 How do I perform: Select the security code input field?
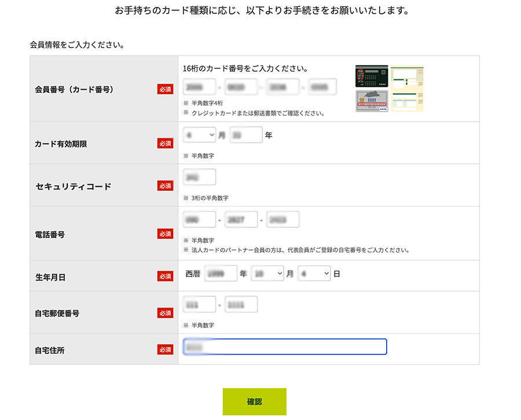(x=199, y=176)
